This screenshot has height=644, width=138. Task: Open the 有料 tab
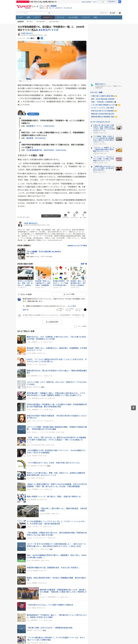(95, 17)
